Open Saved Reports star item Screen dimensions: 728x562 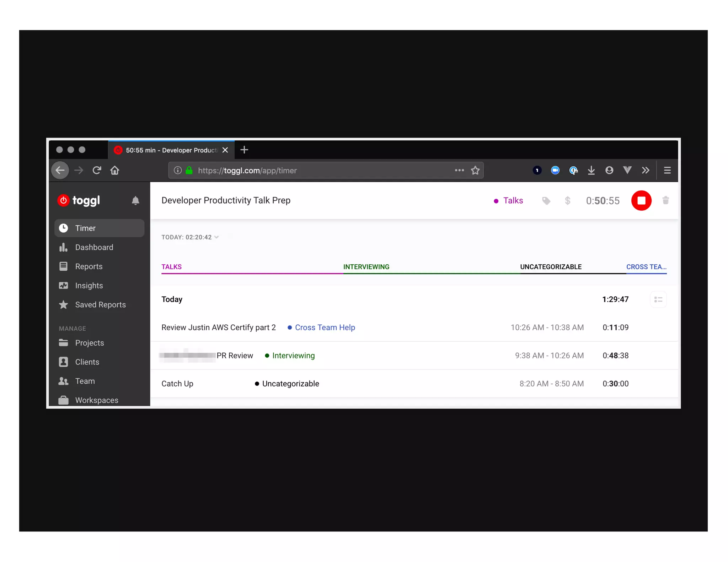coord(100,305)
